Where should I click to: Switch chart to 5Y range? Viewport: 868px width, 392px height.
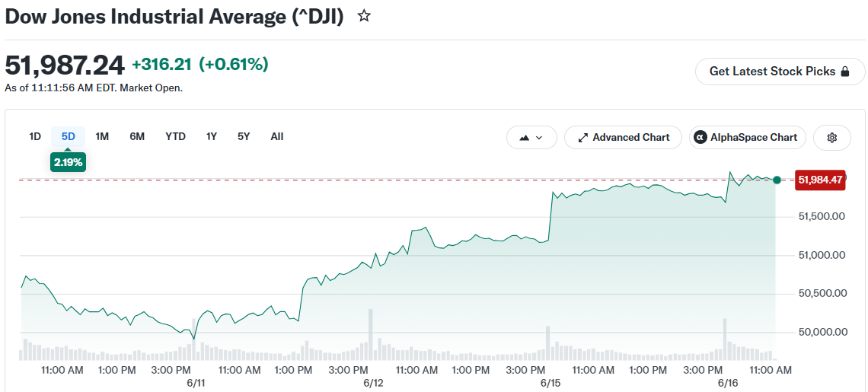(244, 137)
